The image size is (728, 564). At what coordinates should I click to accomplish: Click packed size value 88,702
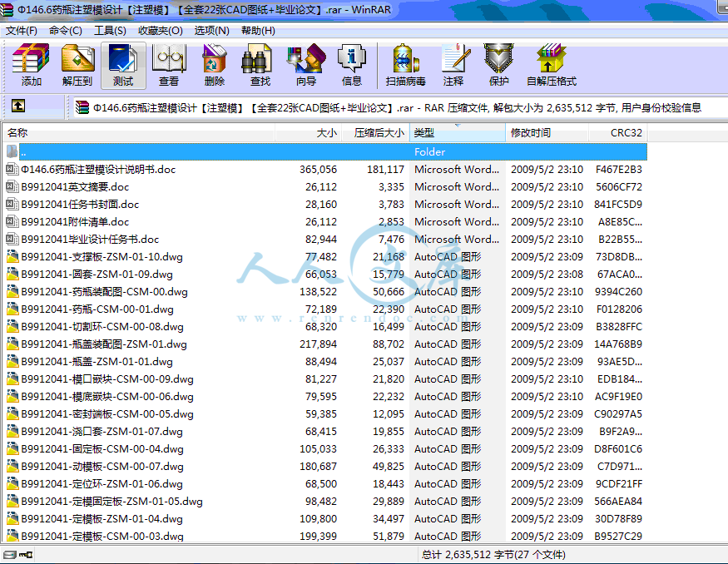(x=389, y=344)
